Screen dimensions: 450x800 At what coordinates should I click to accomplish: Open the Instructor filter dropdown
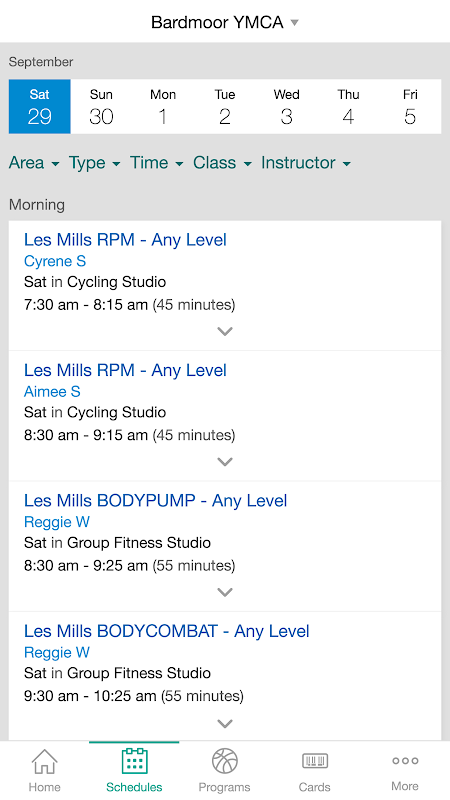pyautogui.click(x=306, y=163)
